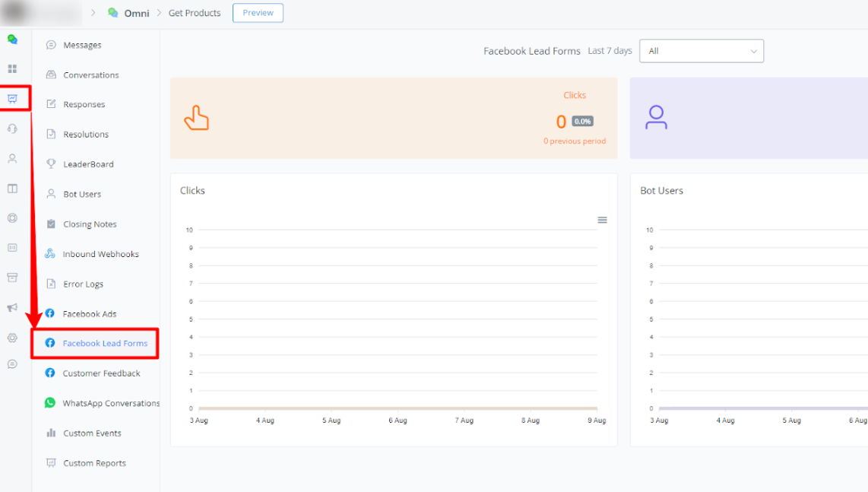Screen dimensions: 868x492
Task: Click the Preview button
Action: (258, 13)
